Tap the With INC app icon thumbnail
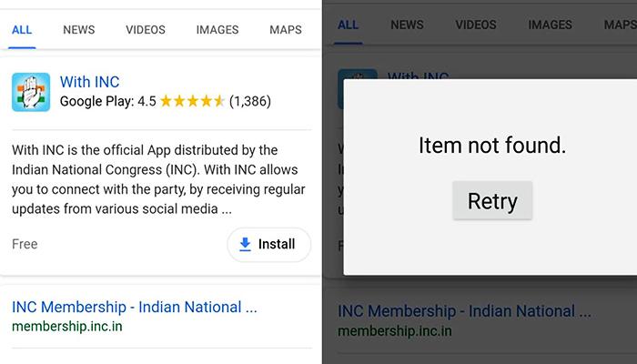 pyautogui.click(x=31, y=92)
